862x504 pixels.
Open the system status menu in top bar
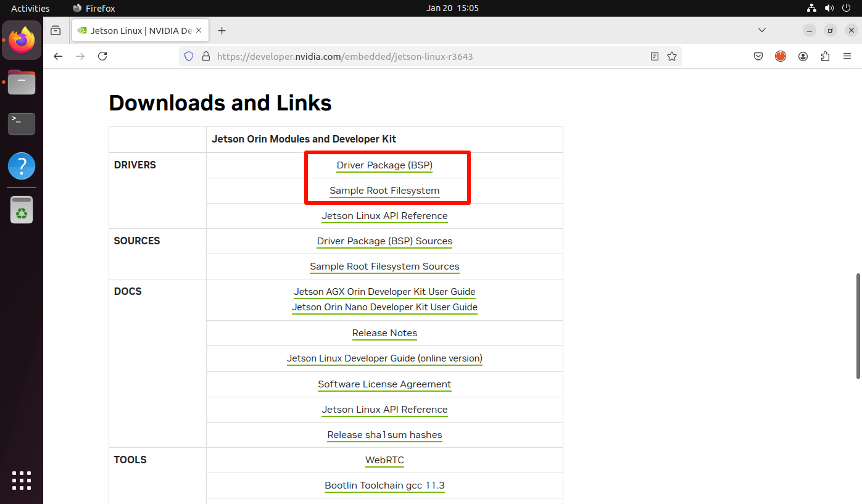(x=829, y=8)
